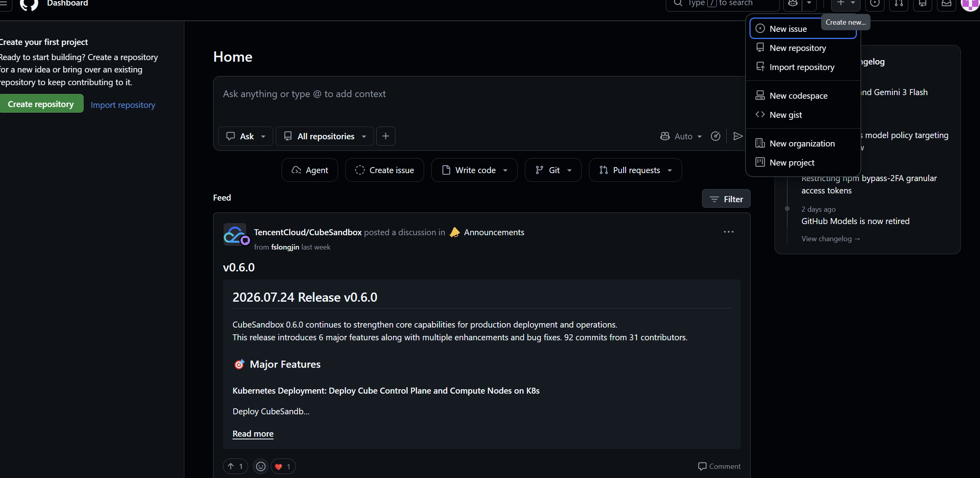980x478 pixels.
Task: Expand the Pull requests quick action dropdown
Action: (636, 170)
